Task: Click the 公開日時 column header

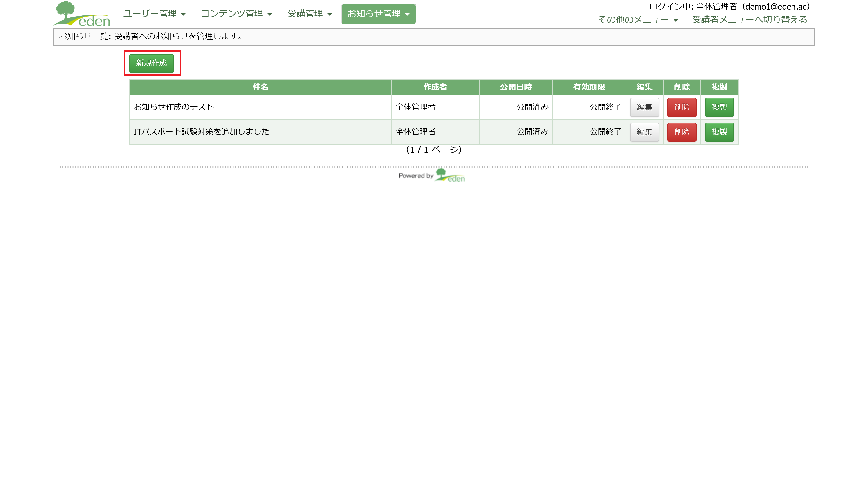Action: click(516, 87)
